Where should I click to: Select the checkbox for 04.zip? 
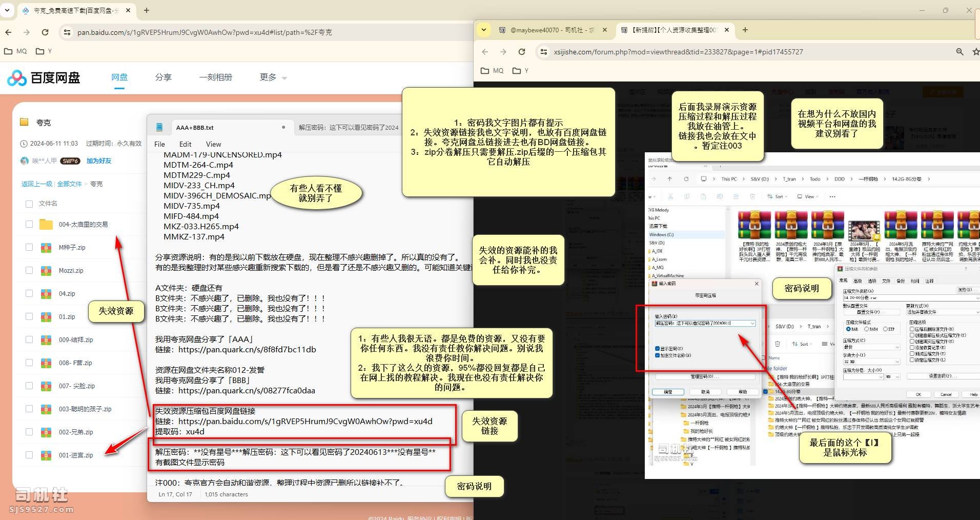29,293
